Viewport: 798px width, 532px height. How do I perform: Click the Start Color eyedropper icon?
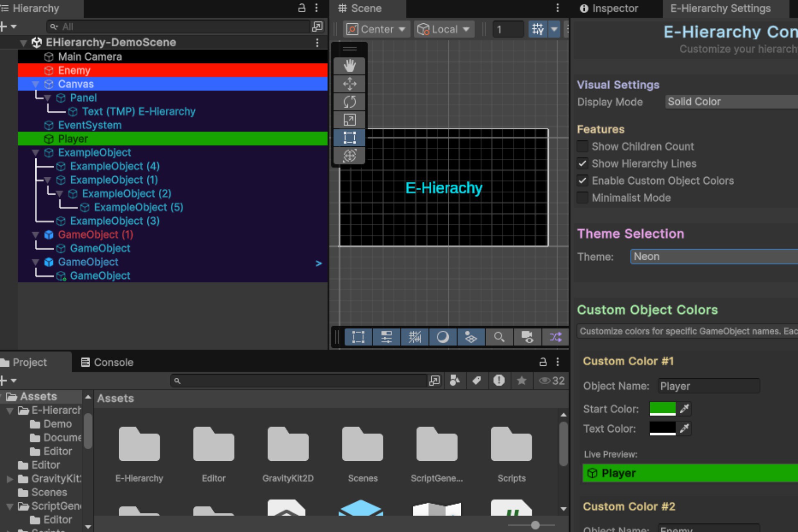(x=684, y=408)
